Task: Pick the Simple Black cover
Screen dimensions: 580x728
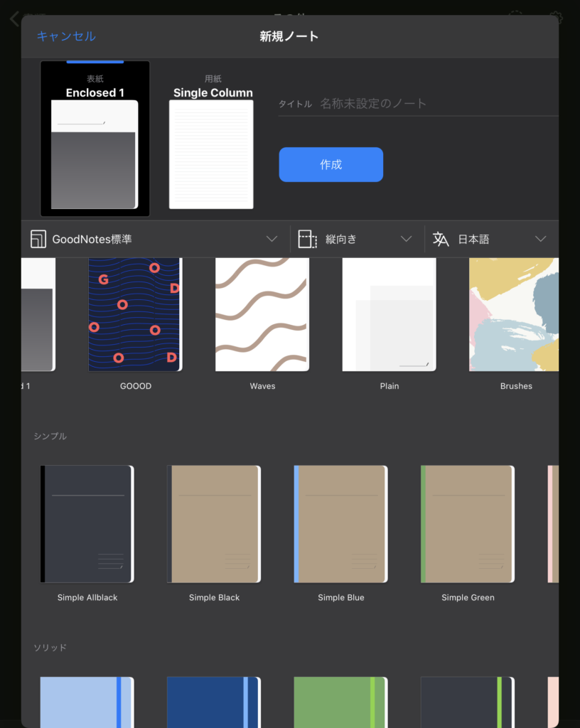Action: tap(214, 524)
